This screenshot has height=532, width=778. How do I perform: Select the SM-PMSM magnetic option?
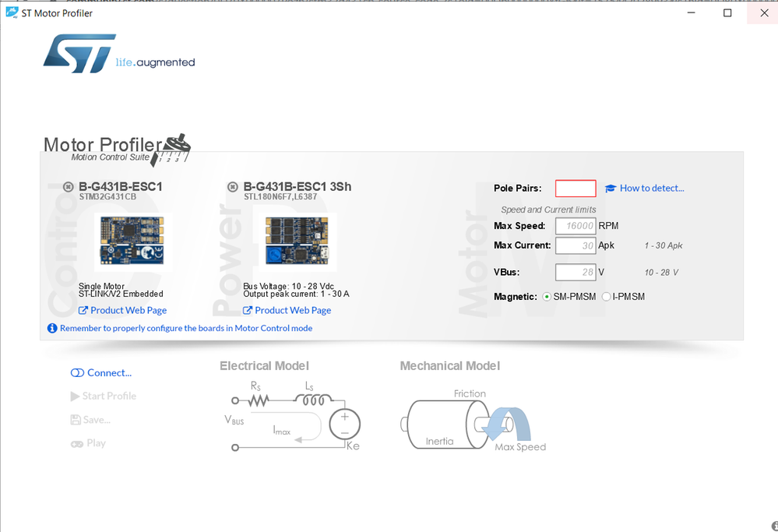point(547,297)
